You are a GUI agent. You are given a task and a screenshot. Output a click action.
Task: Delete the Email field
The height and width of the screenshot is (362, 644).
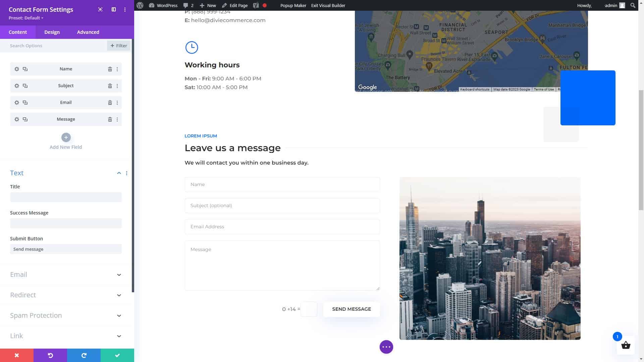(110, 103)
